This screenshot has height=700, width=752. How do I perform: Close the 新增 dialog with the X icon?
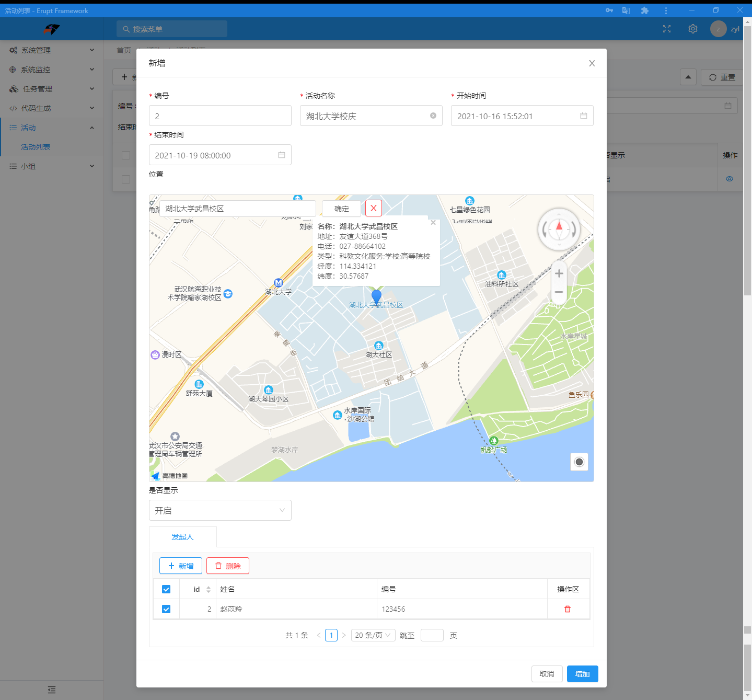[x=592, y=63]
